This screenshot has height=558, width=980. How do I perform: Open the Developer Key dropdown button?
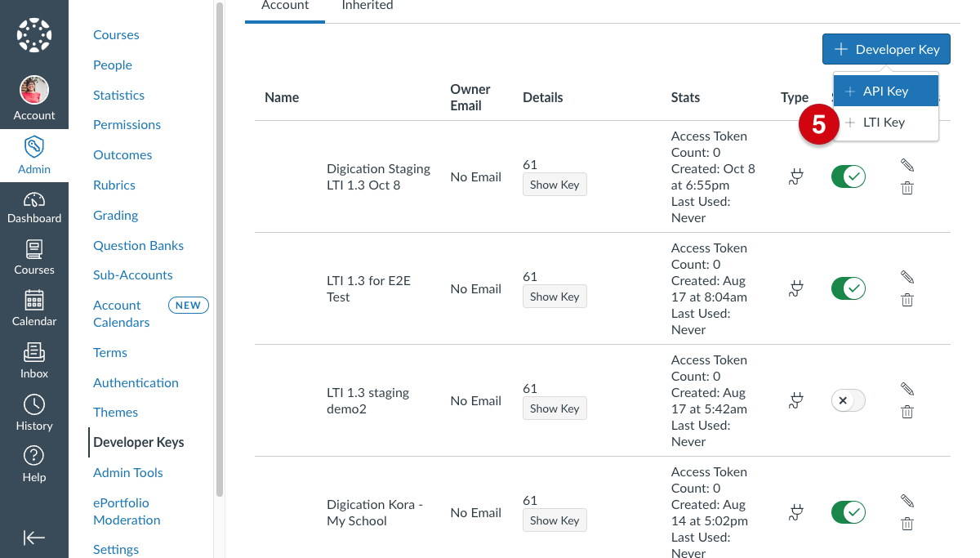coord(886,49)
